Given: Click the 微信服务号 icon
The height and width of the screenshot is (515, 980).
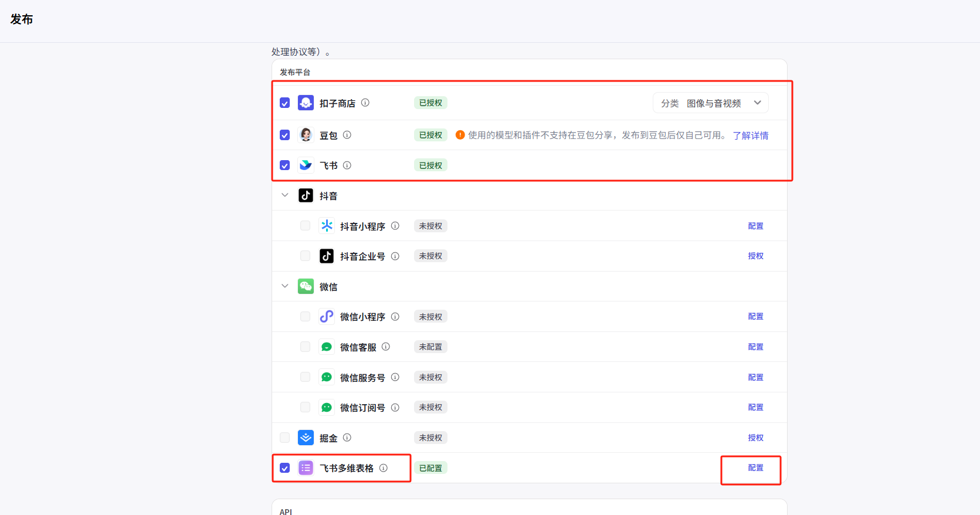Looking at the screenshot, I should (x=327, y=377).
